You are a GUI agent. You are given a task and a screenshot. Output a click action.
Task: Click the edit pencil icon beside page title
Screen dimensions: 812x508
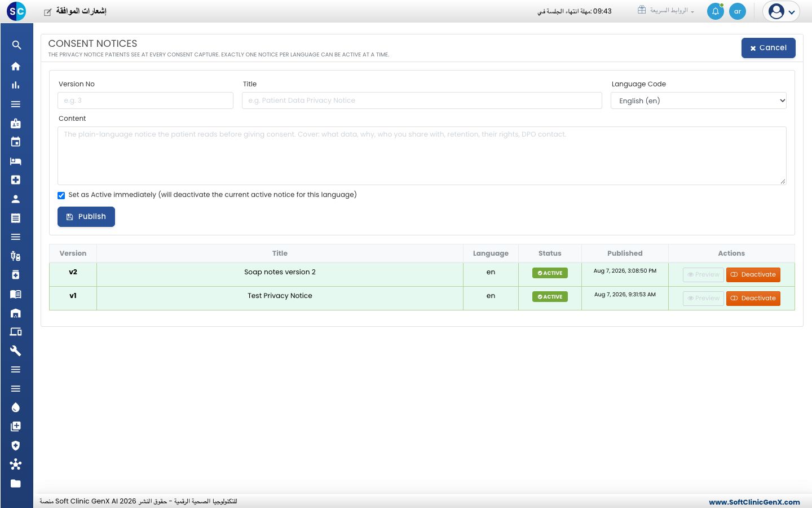[x=48, y=12]
